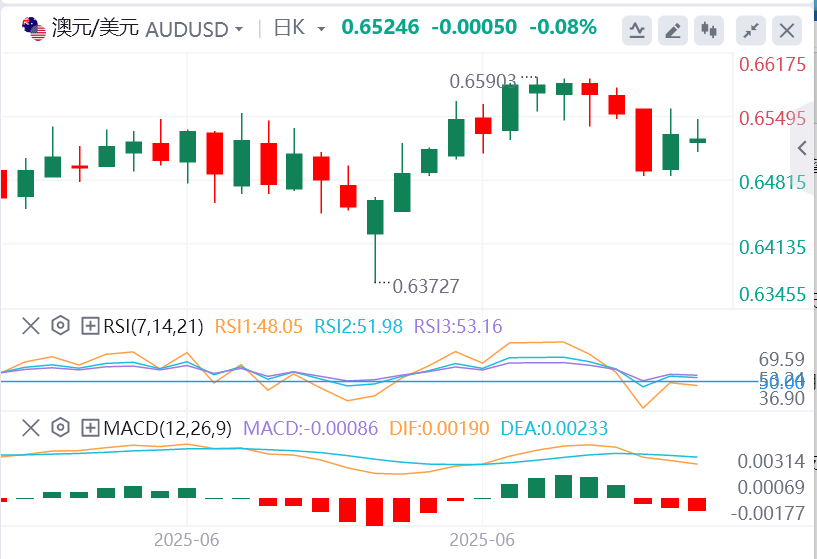Remove the MACD indicator panel
Viewport: 817px width, 559px height.
[31, 428]
